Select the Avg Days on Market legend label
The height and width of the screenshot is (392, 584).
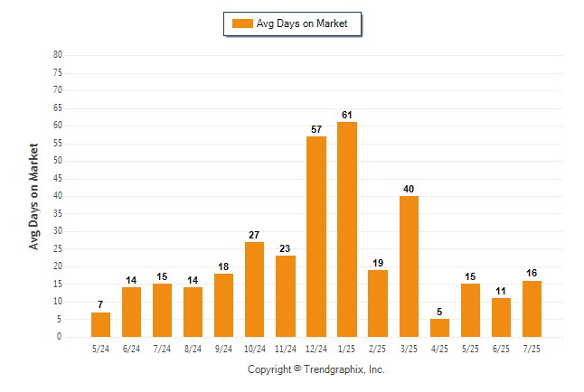point(302,23)
